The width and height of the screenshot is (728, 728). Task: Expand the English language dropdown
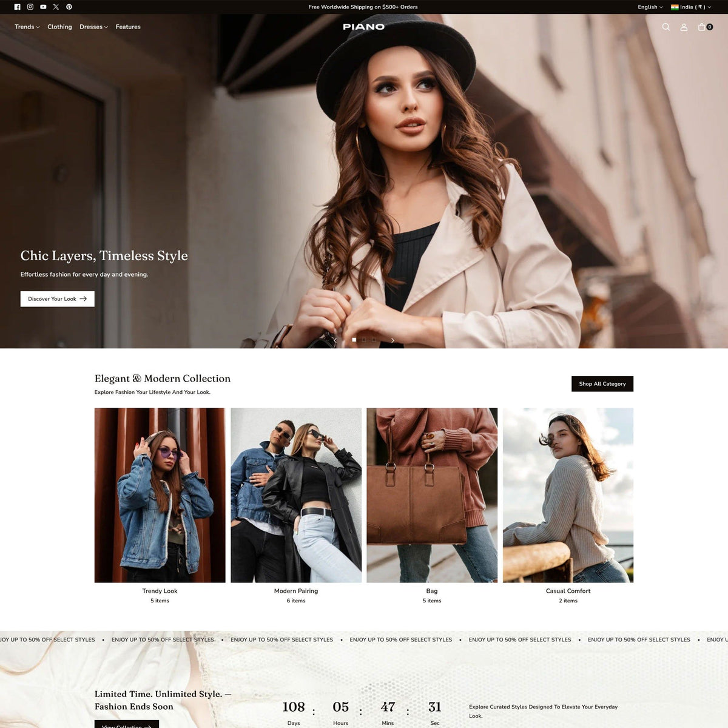tap(650, 7)
